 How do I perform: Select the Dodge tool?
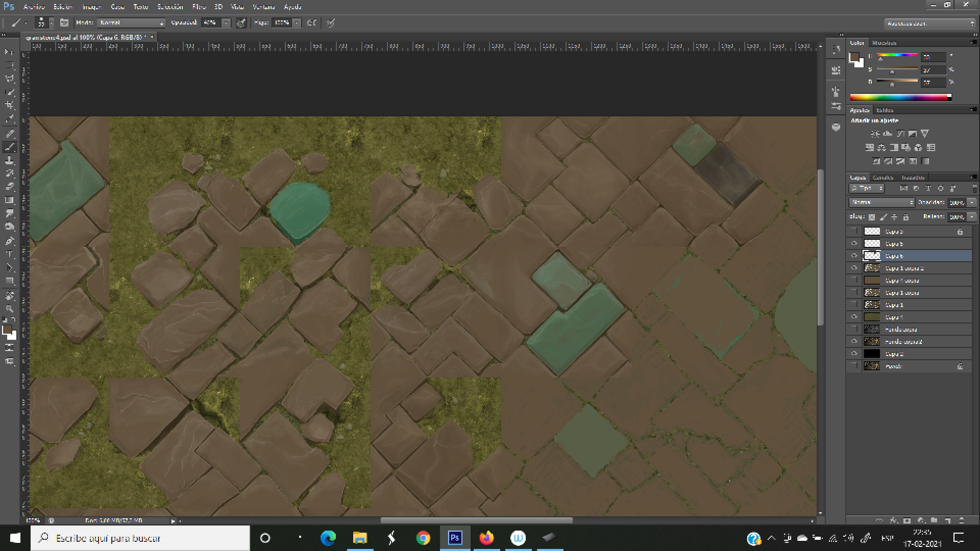tap(9, 227)
